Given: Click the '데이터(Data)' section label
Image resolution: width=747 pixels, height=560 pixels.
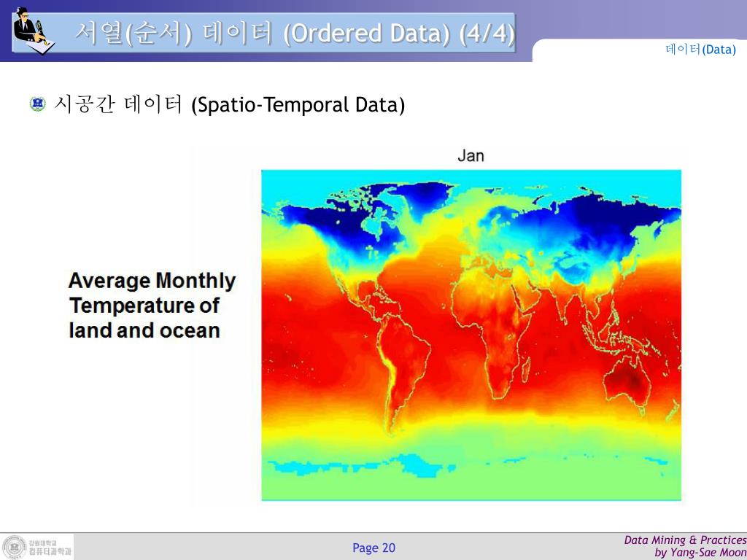Looking at the screenshot, I should point(700,49).
